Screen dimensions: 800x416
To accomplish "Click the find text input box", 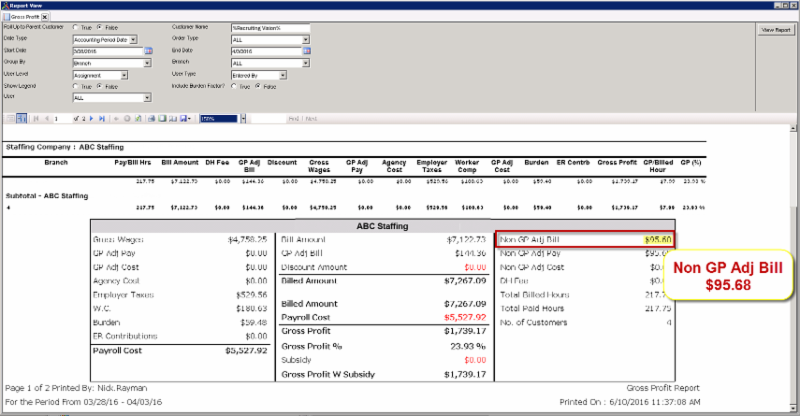I will coord(268,118).
